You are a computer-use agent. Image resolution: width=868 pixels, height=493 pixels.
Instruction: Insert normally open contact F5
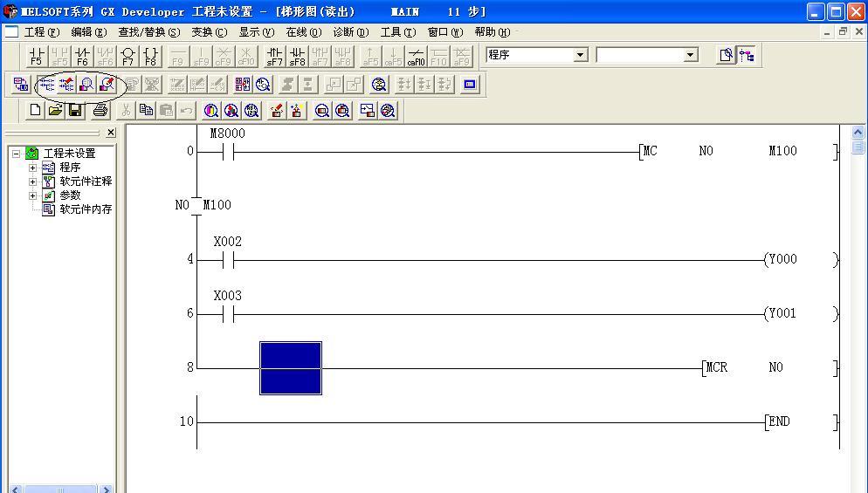click(x=37, y=56)
